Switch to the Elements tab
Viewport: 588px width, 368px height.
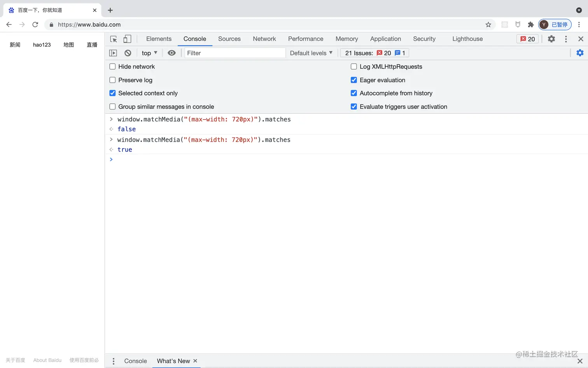point(159,39)
